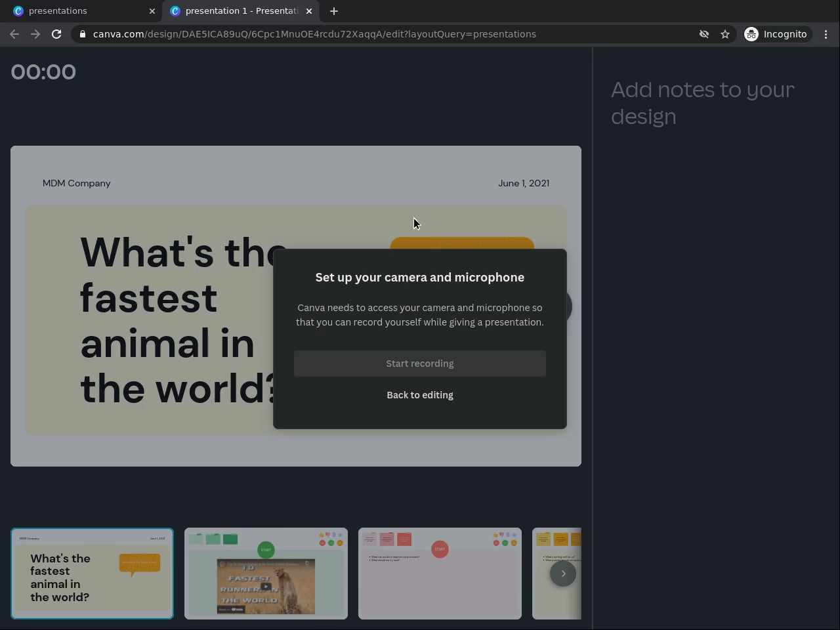840x630 pixels.
Task: Open the cheetah video slide thumbnail
Action: tap(266, 574)
